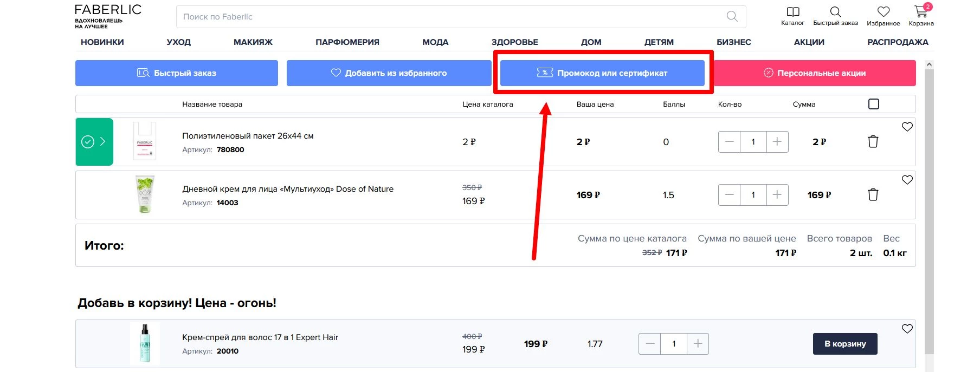Expand the green chevron on Полиэтиленовый пакет row
Viewport: 980px width, 372px height.
103,142
